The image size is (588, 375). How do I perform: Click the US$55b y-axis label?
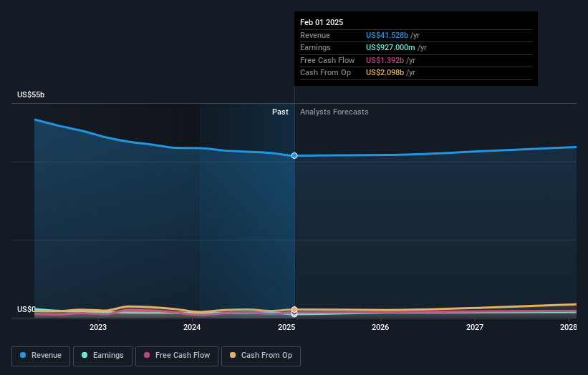point(31,94)
